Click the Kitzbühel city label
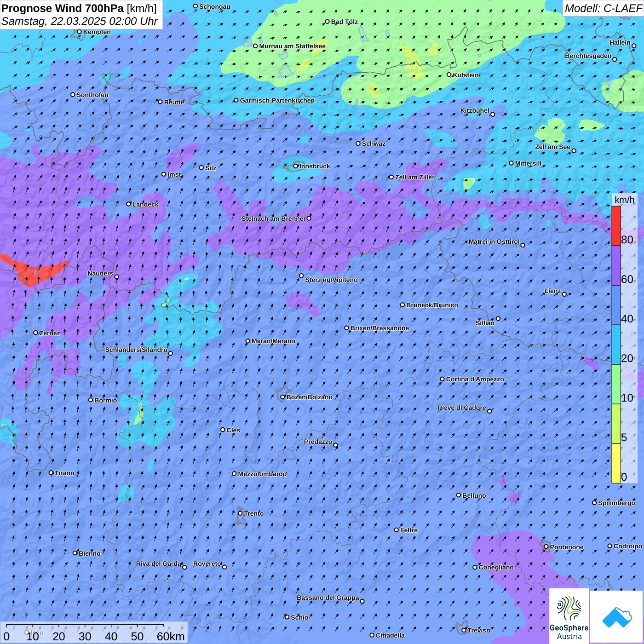Viewport: 644px width, 644px height. pos(475,110)
